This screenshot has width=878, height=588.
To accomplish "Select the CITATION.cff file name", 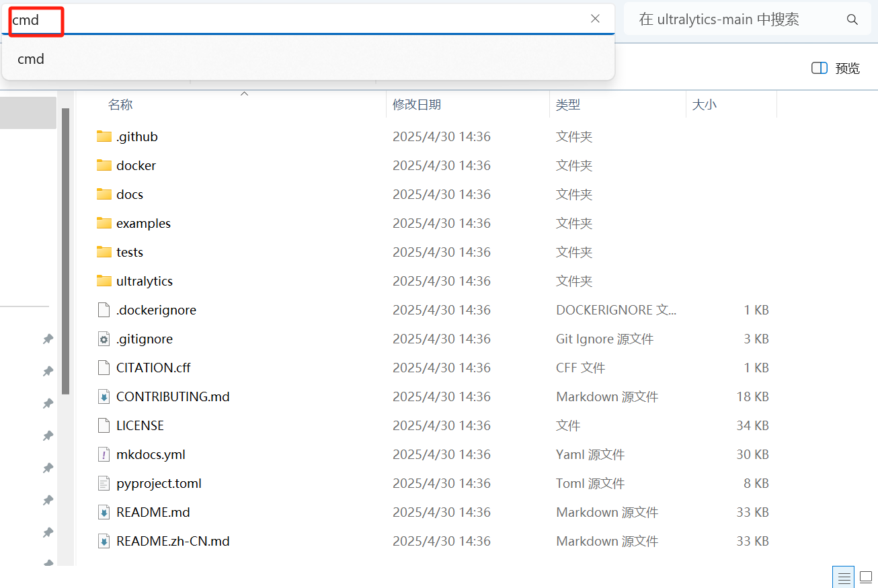I will (153, 368).
